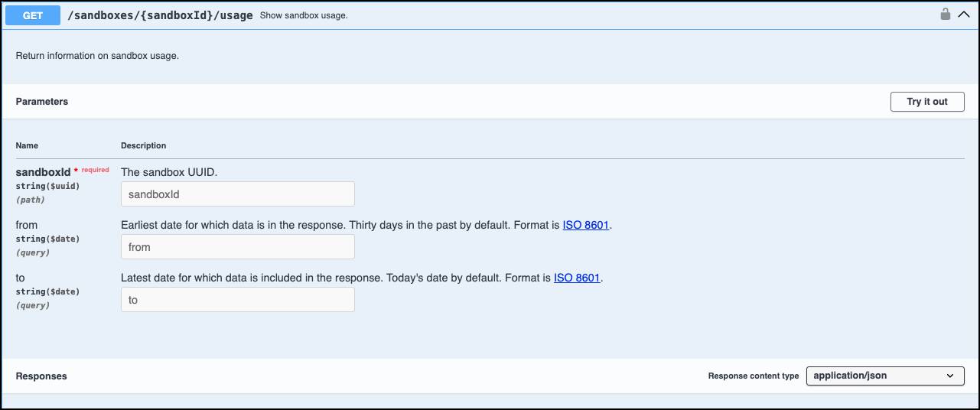The height and width of the screenshot is (410, 980).
Task: Click the to date input field
Action: (x=238, y=300)
